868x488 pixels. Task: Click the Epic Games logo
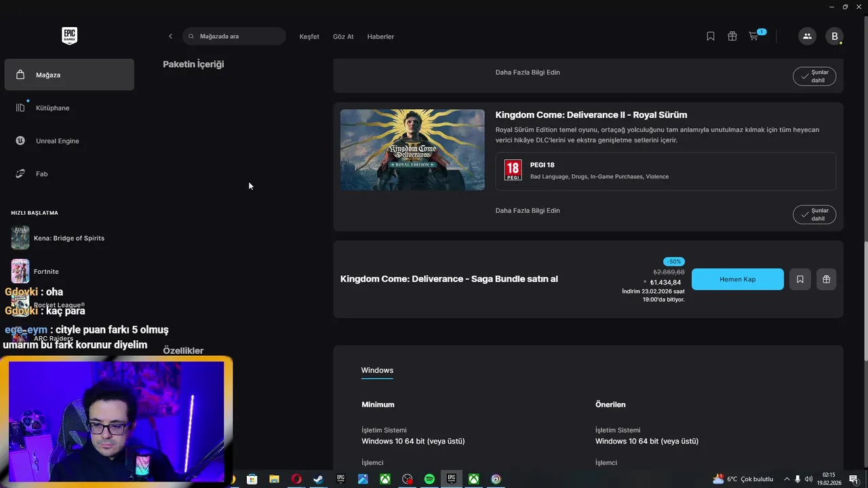coord(69,36)
